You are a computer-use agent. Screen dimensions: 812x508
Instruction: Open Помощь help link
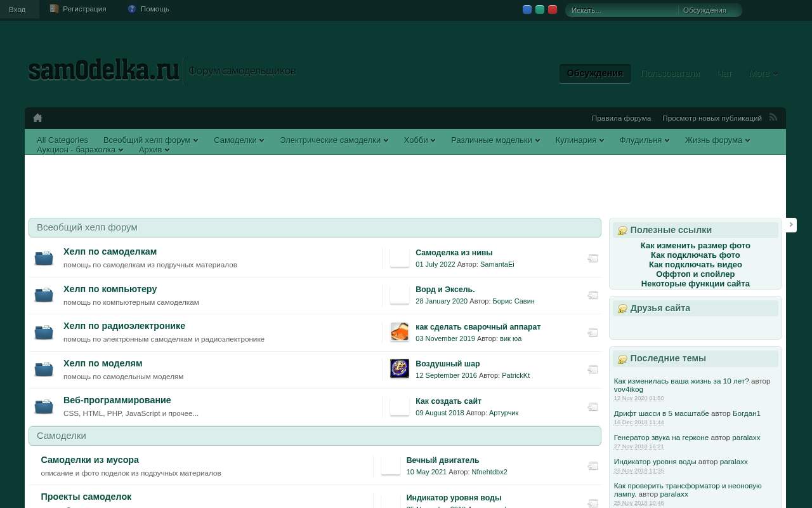pyautogui.click(x=148, y=9)
